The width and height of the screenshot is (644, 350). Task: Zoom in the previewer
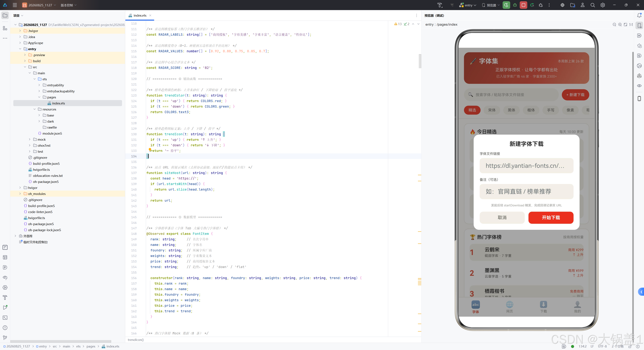pyautogui.click(x=620, y=24)
